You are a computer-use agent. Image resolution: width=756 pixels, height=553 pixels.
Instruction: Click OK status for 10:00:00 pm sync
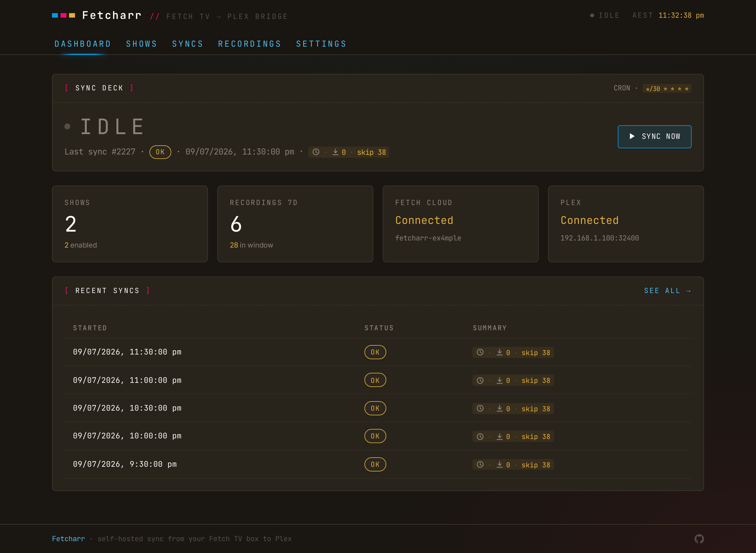[375, 436]
